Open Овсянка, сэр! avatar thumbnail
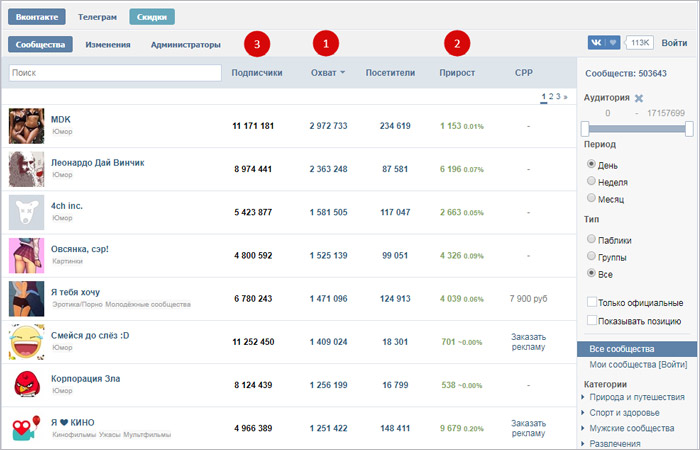Viewport: 700px width, 450px height. pyautogui.click(x=26, y=255)
